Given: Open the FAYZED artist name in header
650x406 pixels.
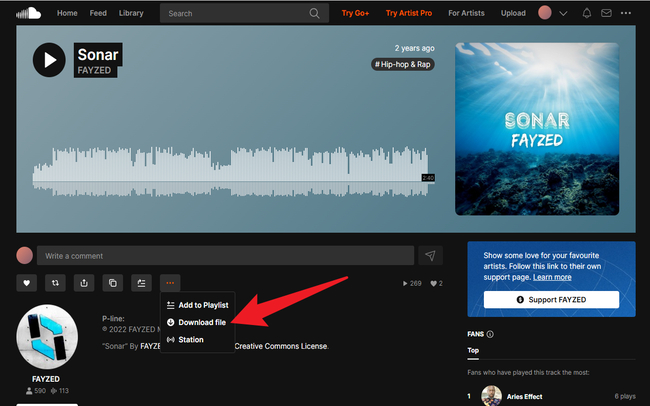Looking at the screenshot, I should [x=95, y=71].
